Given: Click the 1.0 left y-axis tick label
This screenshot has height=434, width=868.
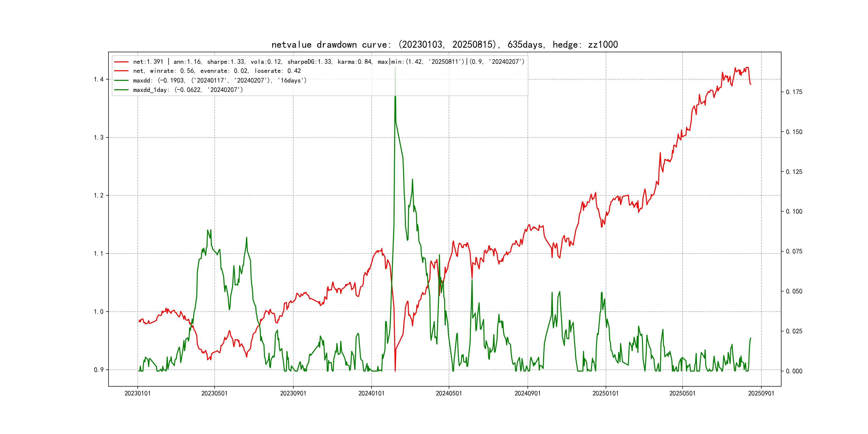Looking at the screenshot, I should (98, 312).
